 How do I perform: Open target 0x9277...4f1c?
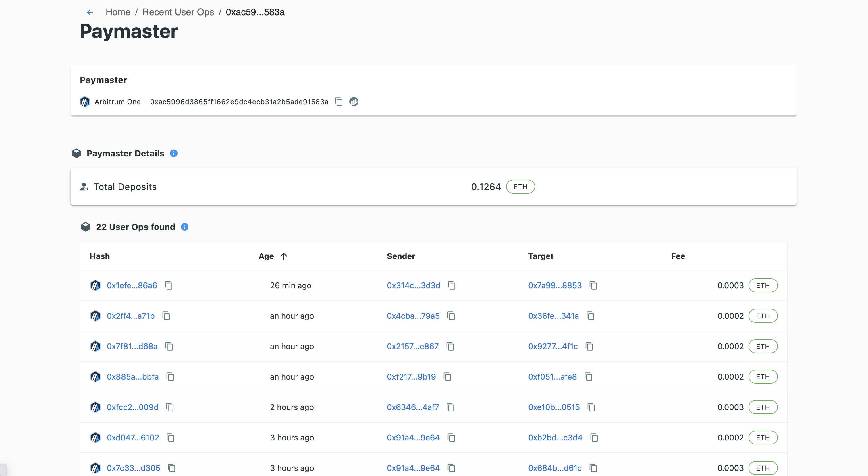(x=553, y=346)
